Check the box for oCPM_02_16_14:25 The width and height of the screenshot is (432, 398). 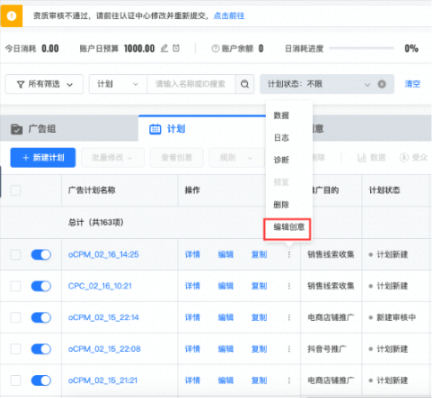click(x=16, y=255)
